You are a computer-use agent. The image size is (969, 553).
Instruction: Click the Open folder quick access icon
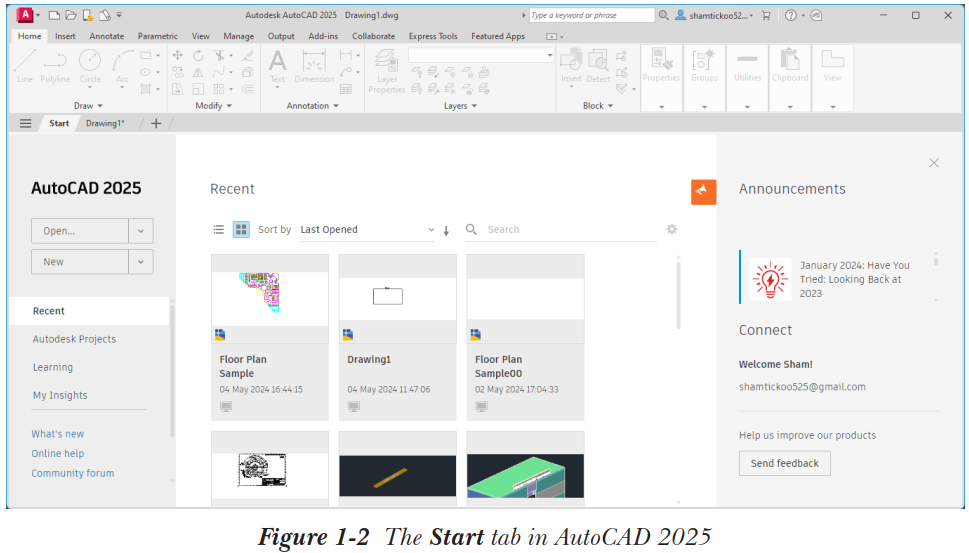pyautogui.click(x=71, y=15)
